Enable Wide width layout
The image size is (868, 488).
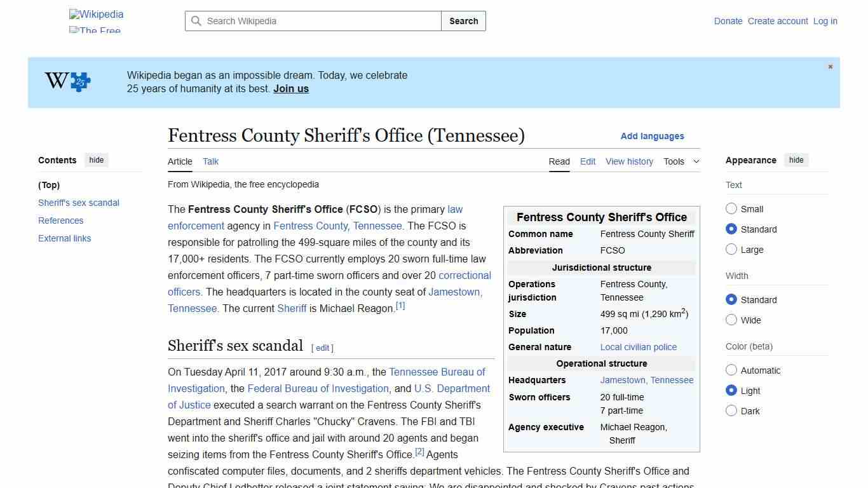(x=731, y=320)
